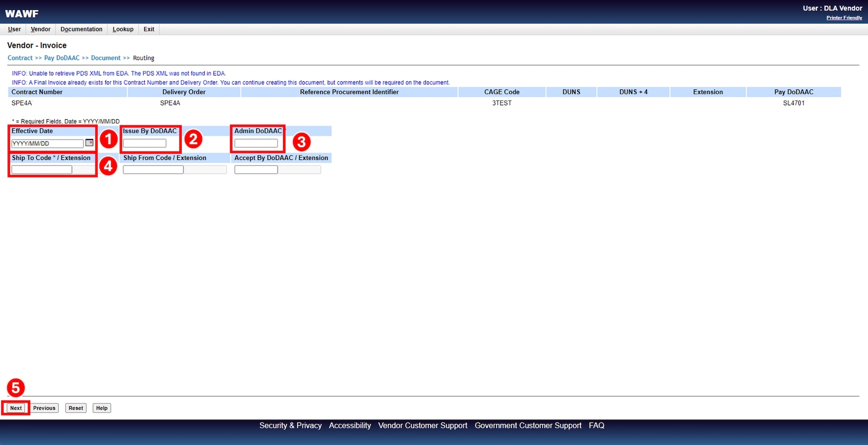Click the 'User : DLA Vendor' text

pyautogui.click(x=832, y=8)
